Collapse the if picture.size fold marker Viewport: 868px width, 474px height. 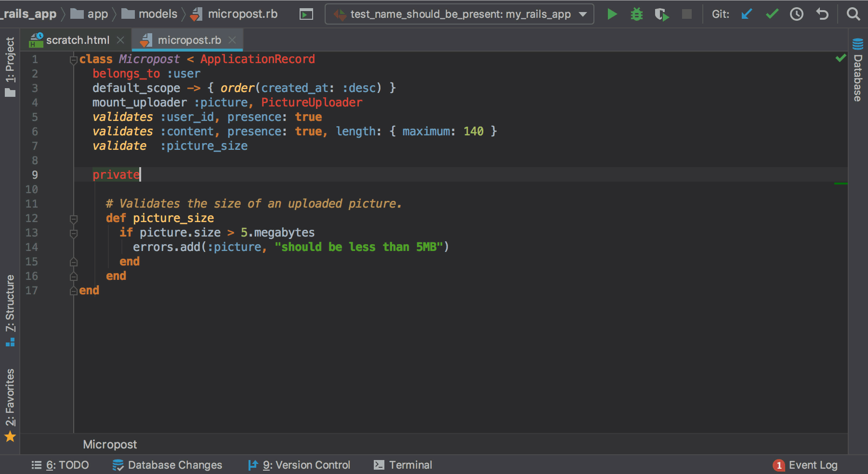point(74,234)
